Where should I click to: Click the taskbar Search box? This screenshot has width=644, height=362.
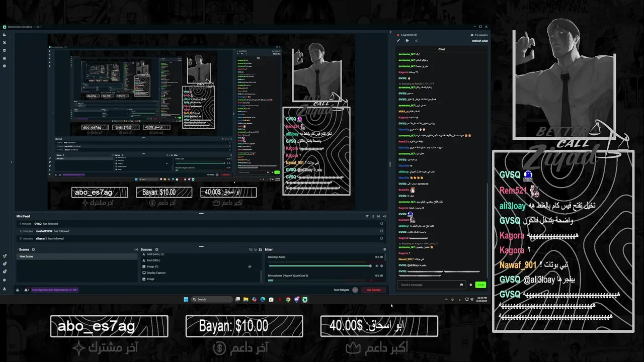click(212, 299)
